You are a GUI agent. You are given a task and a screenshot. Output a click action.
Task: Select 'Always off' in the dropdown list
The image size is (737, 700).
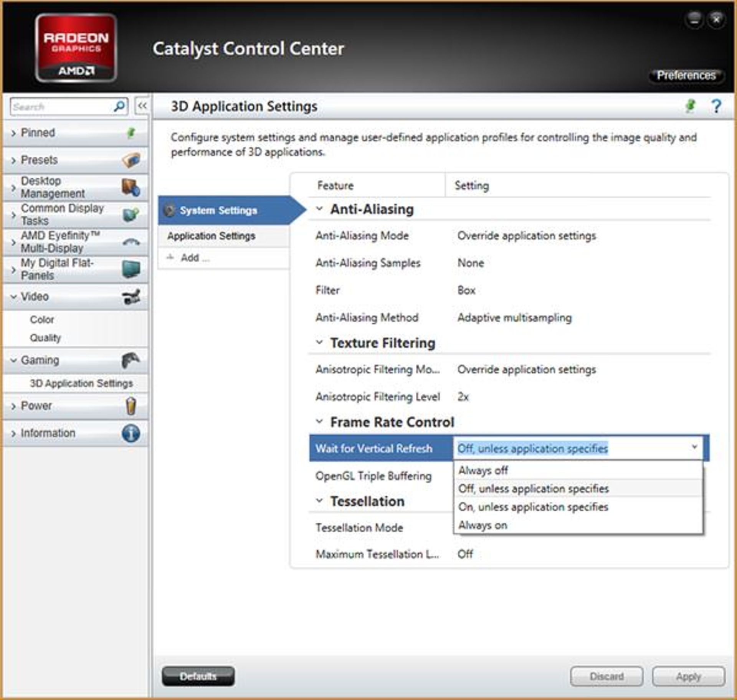pyautogui.click(x=578, y=471)
